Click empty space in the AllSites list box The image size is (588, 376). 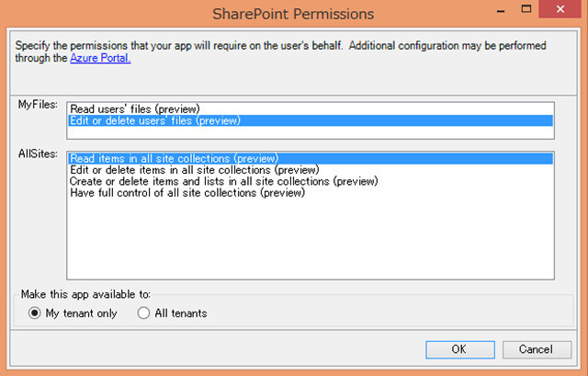(x=311, y=241)
